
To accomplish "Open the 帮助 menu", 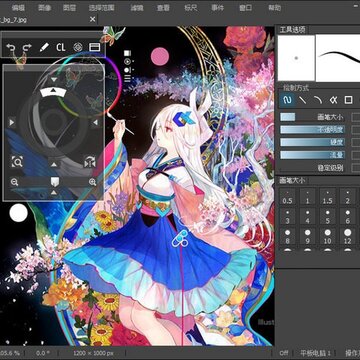I will [274, 8].
